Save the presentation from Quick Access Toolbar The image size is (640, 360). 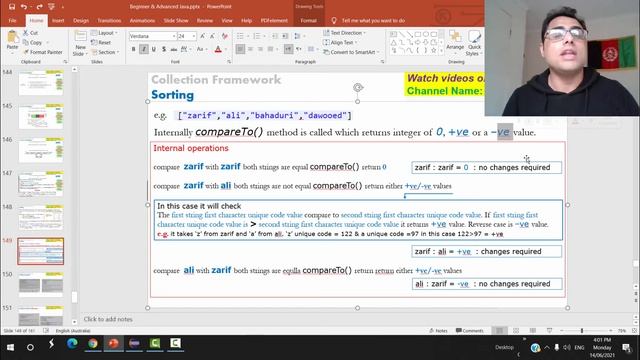tap(12, 7)
